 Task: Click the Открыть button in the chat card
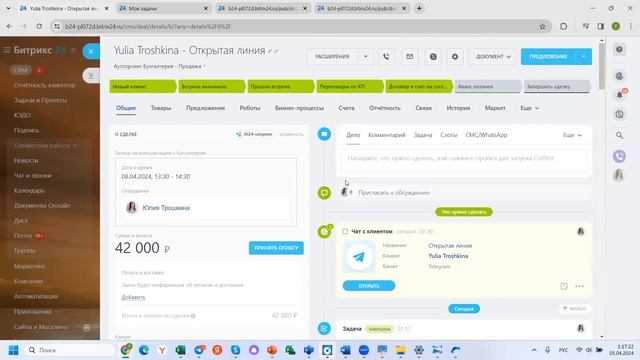click(x=369, y=286)
